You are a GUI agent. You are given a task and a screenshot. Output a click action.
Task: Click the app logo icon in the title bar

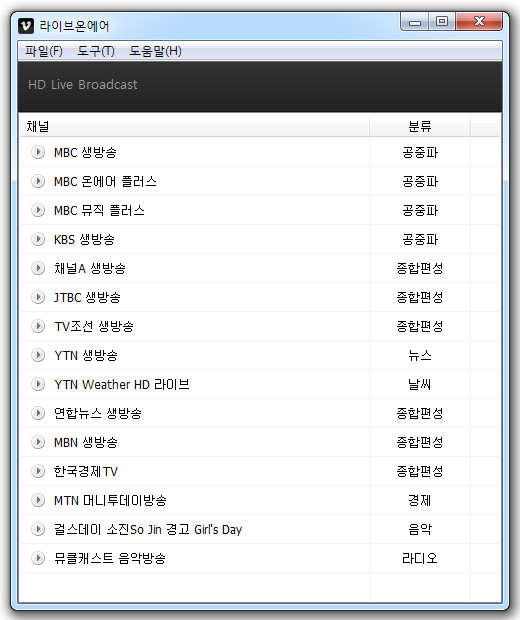click(26, 26)
